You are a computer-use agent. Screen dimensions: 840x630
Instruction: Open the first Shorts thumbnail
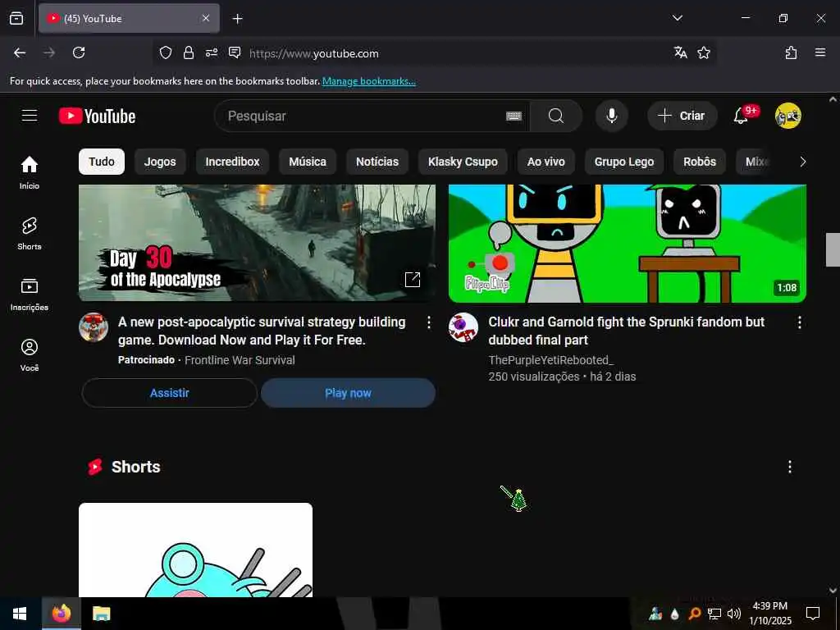(195, 550)
